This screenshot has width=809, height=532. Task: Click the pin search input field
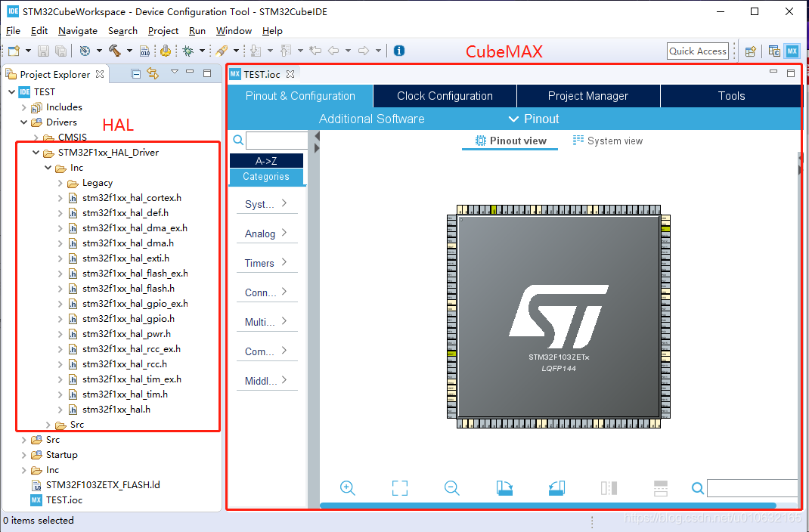[x=752, y=487]
